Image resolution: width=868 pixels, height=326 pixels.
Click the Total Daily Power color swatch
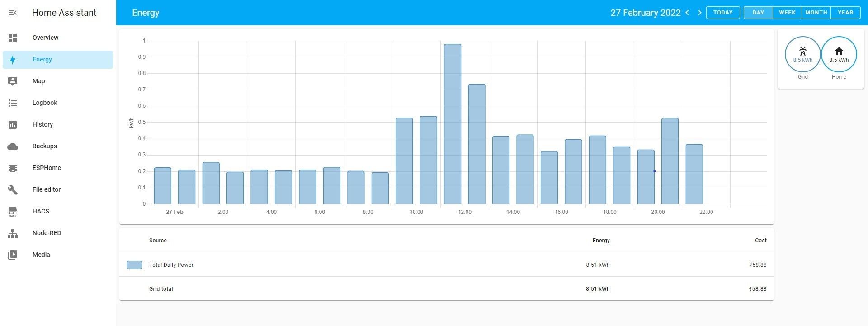click(x=134, y=265)
